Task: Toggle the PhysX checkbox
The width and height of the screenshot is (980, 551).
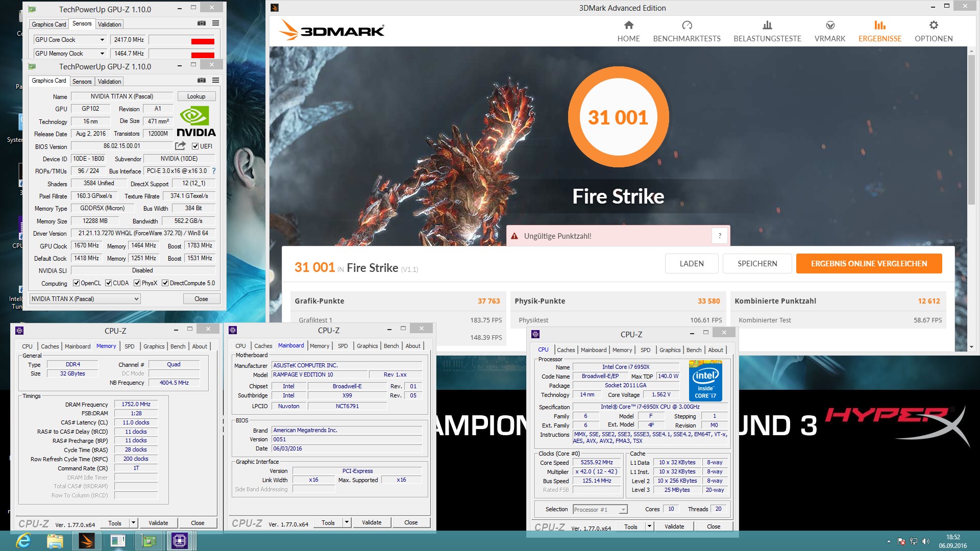Action: pyautogui.click(x=137, y=283)
